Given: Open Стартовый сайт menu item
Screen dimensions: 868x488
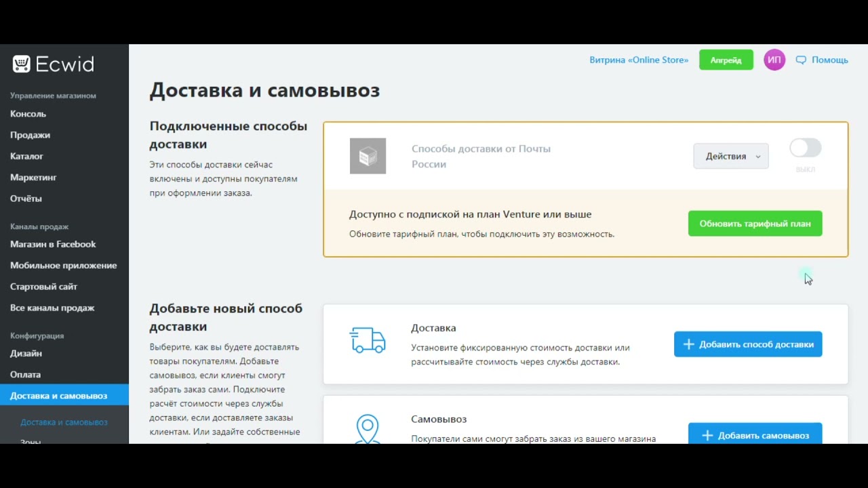Looking at the screenshot, I should tap(43, 286).
